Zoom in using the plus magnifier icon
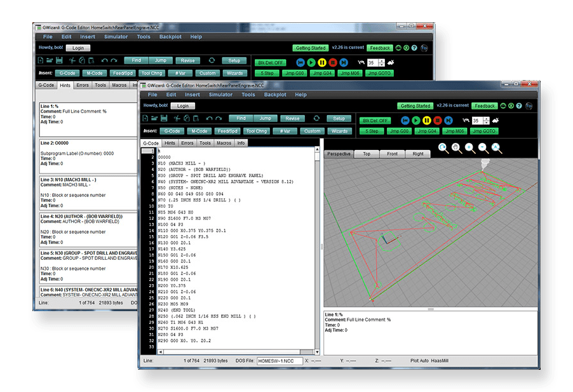 469,147
